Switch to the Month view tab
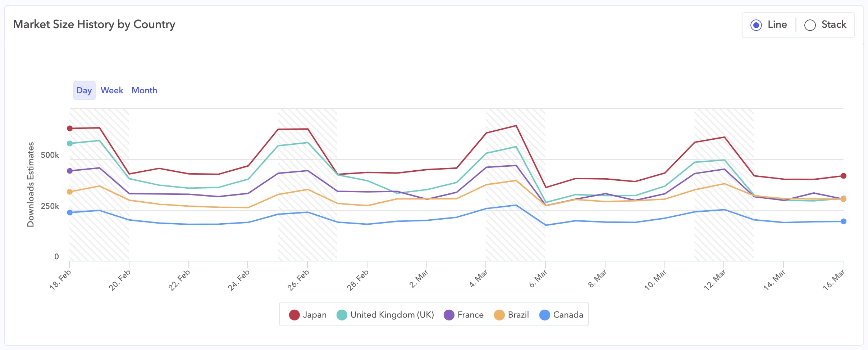The width and height of the screenshot is (868, 350). coord(144,90)
